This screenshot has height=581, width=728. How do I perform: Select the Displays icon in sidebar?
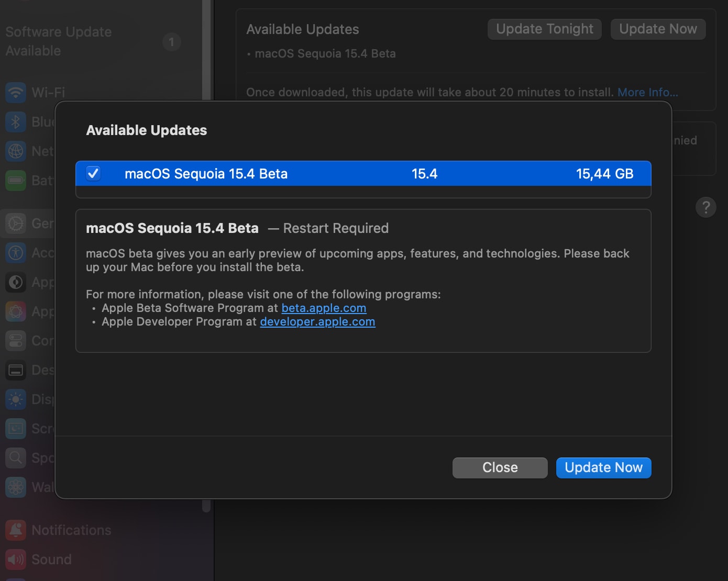pos(16,399)
